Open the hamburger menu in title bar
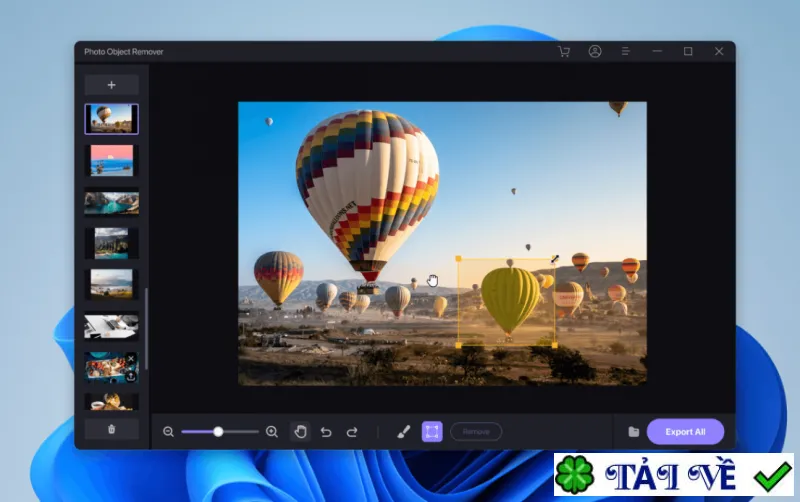 pos(626,52)
